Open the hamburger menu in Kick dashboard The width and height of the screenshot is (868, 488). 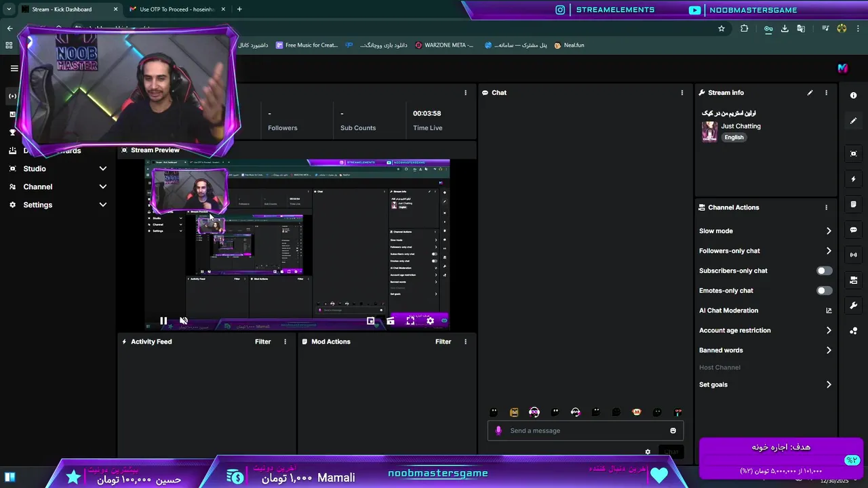pyautogui.click(x=14, y=68)
